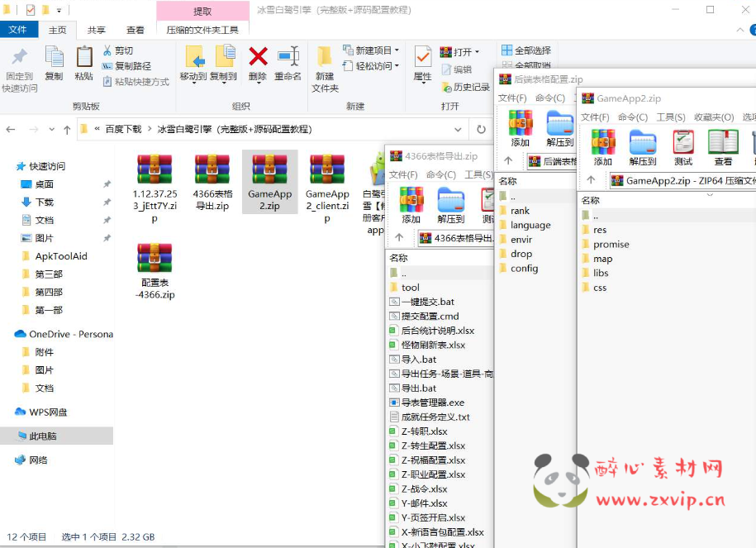Viewport: 756px width, 548px height.
Task: Switch to the 查看 ribbon tab
Action: [136, 27]
